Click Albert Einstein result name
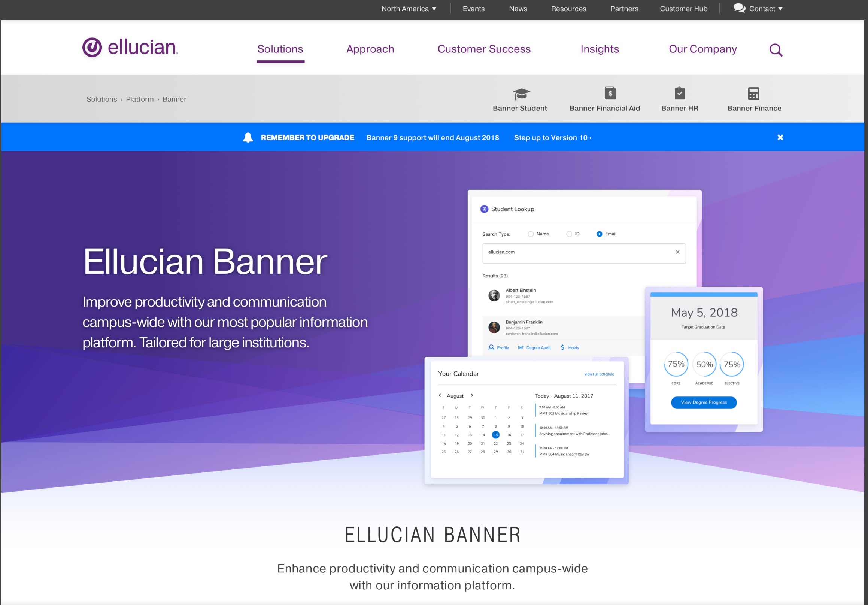This screenshot has width=868, height=605. coord(521,290)
